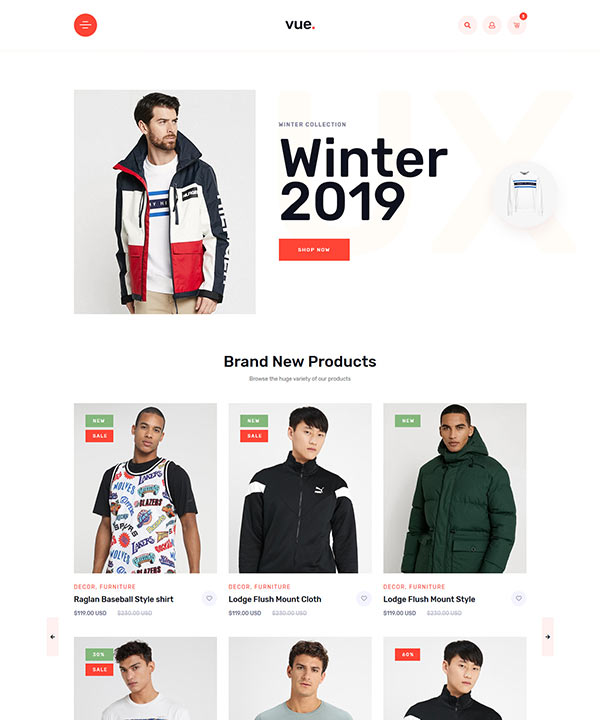This screenshot has height=720, width=600.
Task: Toggle wishlist heart for Lodge Flush Mount Cloth
Action: [x=364, y=598]
